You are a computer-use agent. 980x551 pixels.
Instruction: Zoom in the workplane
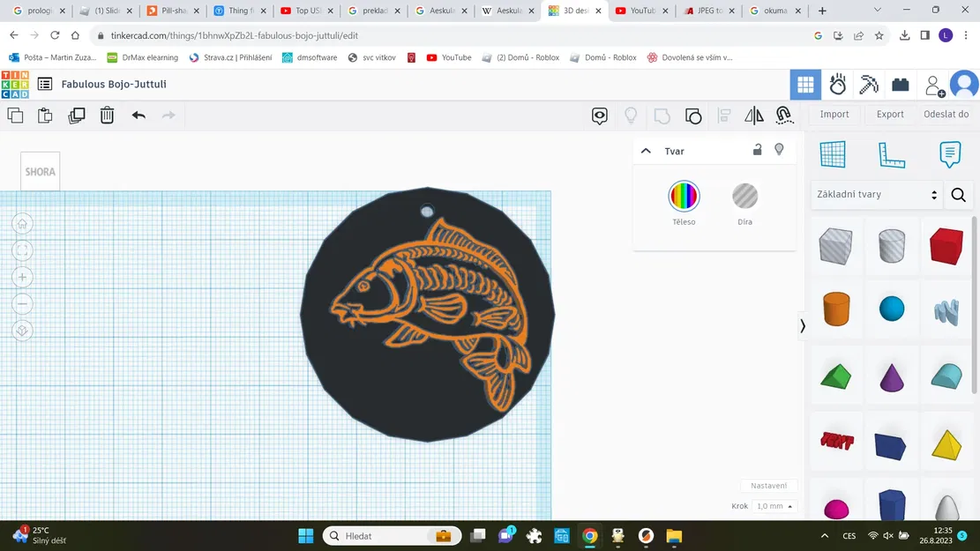(23, 278)
